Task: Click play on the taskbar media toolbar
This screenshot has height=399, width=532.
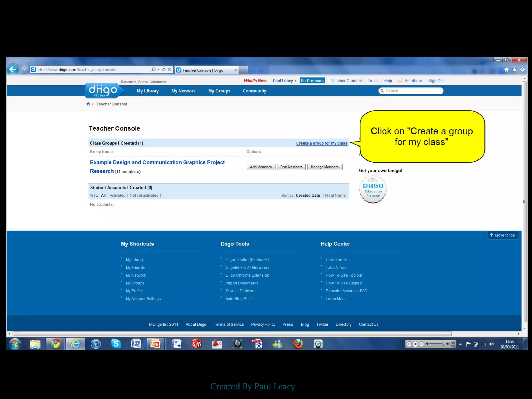Action: coord(415,344)
